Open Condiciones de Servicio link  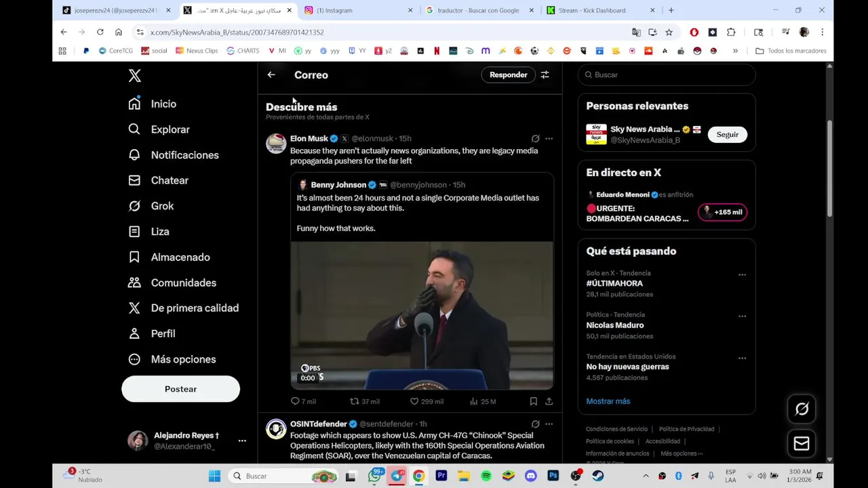click(616, 429)
